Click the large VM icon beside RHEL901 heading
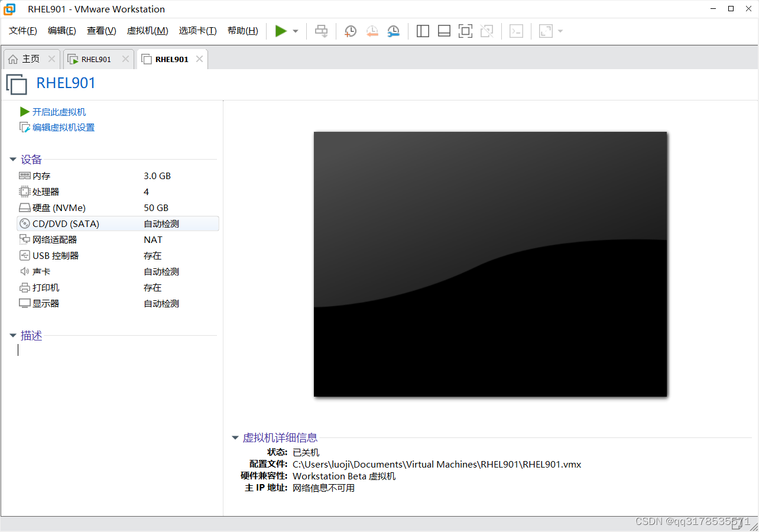Screen dimensions: 759x532 pos(17,84)
